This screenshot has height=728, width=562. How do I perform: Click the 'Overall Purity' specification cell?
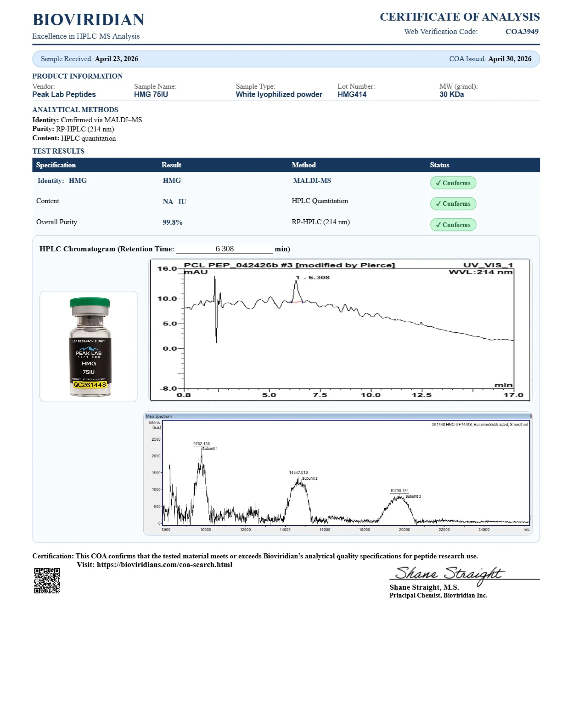tap(57, 222)
